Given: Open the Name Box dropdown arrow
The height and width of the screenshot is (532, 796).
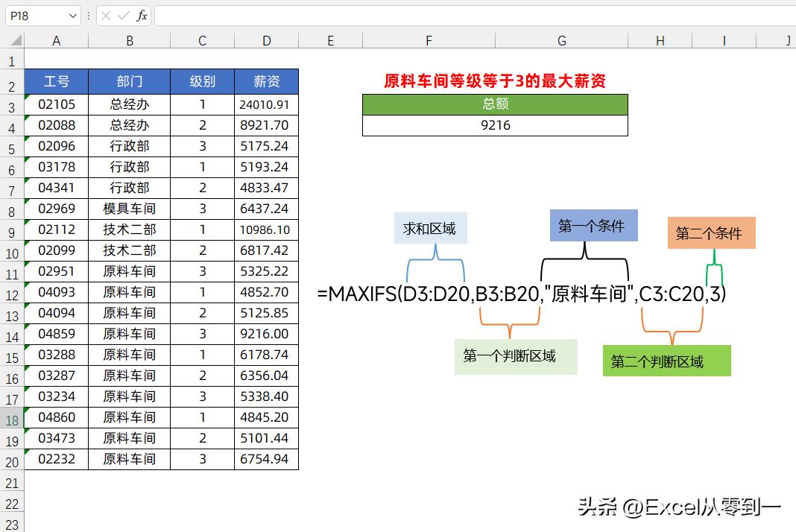Looking at the screenshot, I should [72, 16].
